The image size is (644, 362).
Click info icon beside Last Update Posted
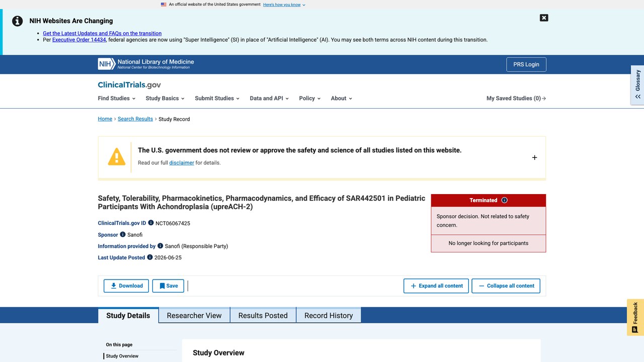150,257
